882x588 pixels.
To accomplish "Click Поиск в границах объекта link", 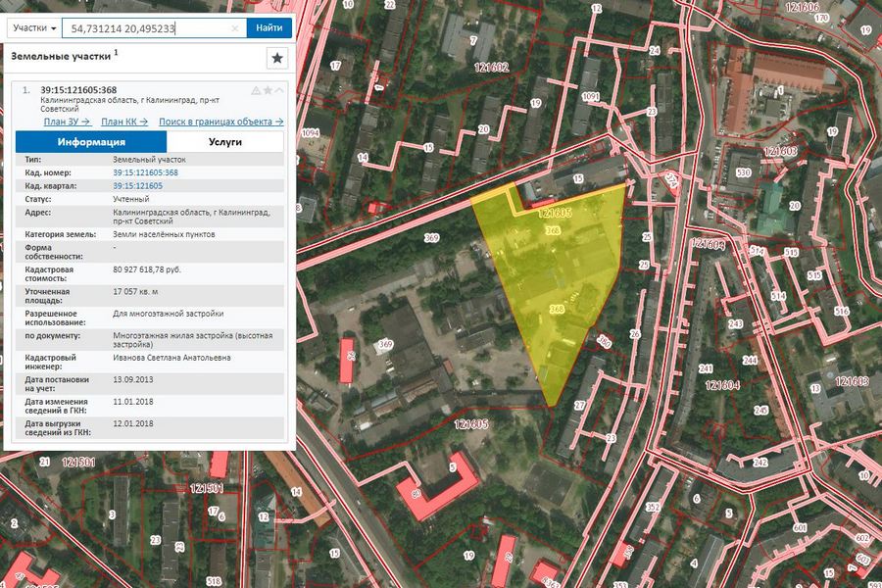I will (220, 122).
